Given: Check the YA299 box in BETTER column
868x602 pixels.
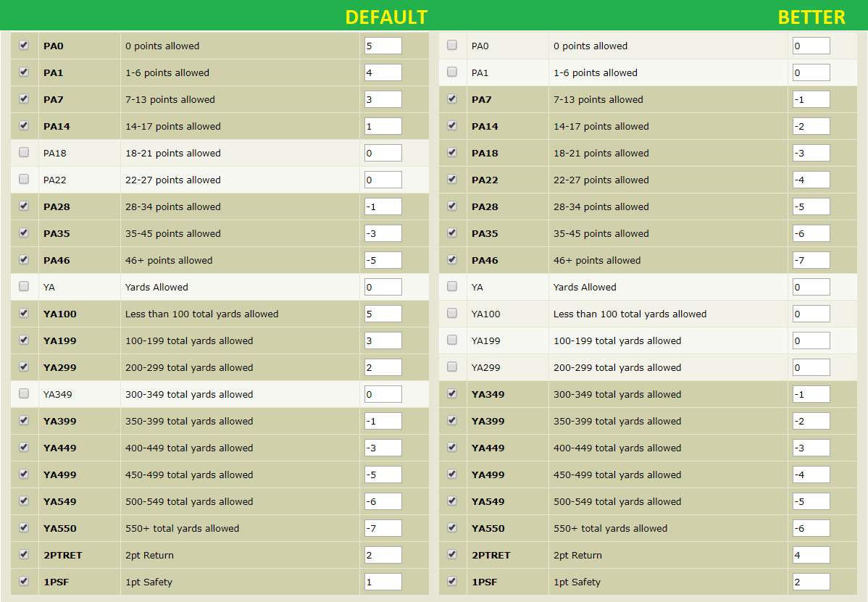Looking at the screenshot, I should click(452, 367).
